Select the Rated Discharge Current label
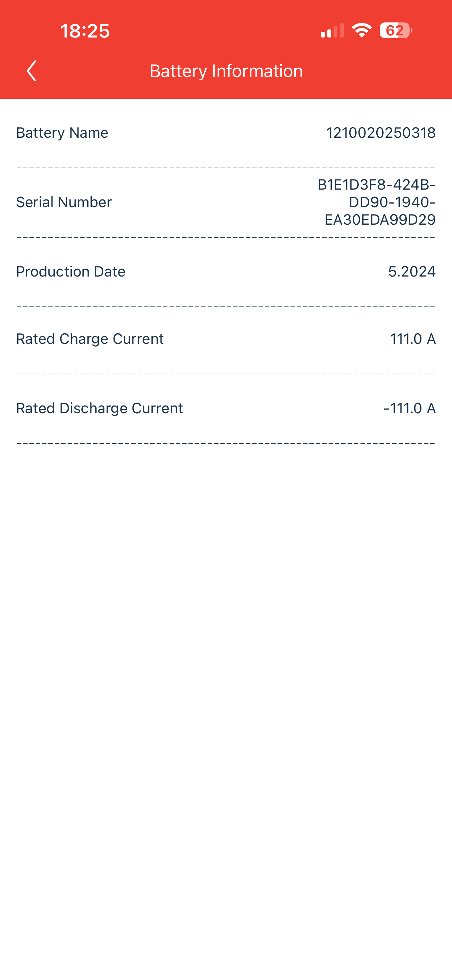This screenshot has width=452, height=980. 99,408
